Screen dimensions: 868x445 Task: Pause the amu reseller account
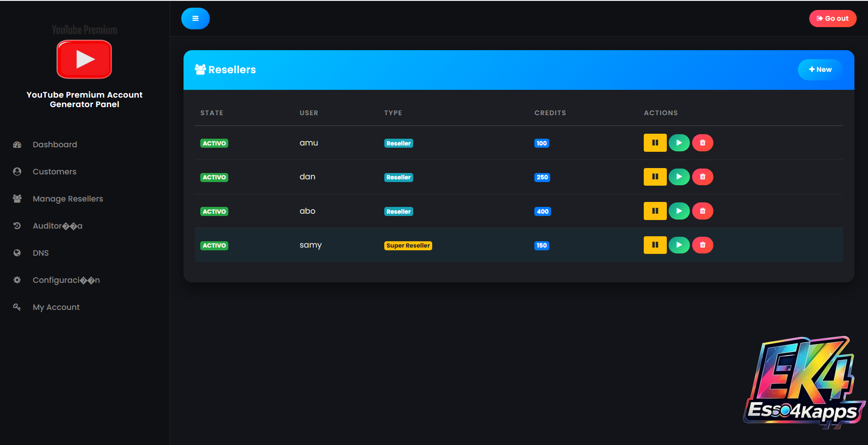point(655,143)
